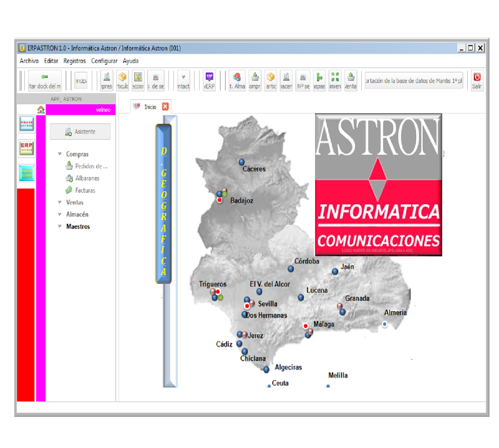Click the Mantis database text toolbar field
This screenshot has width=499, height=448.
coord(414,80)
